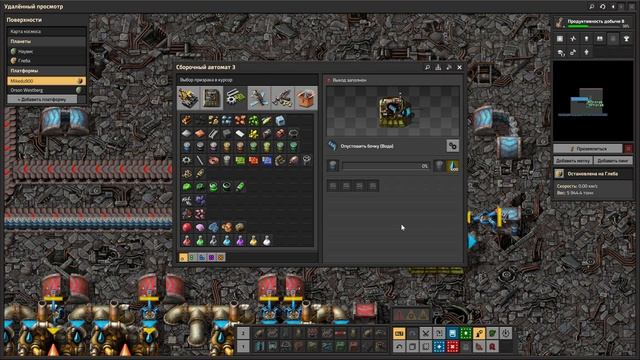Image resolution: width=640 pixels, height=360 pixels.
Task: Open the orange box category tab
Action: [x=306, y=98]
